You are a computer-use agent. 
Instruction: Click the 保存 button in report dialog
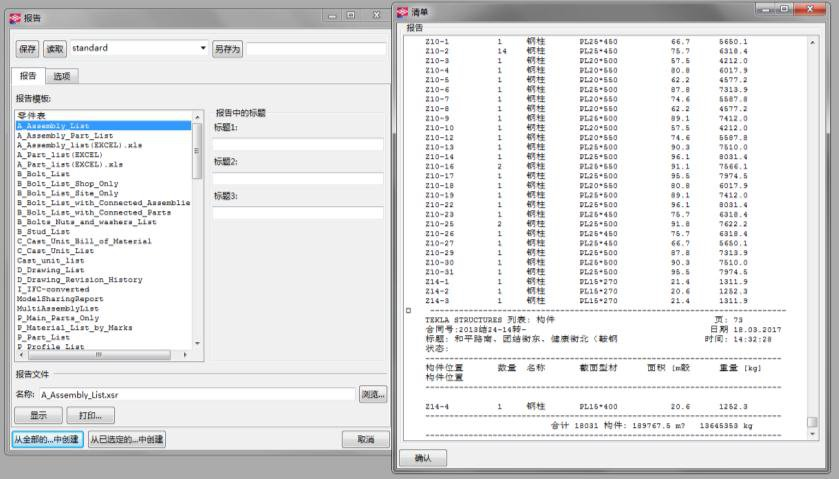click(x=27, y=49)
